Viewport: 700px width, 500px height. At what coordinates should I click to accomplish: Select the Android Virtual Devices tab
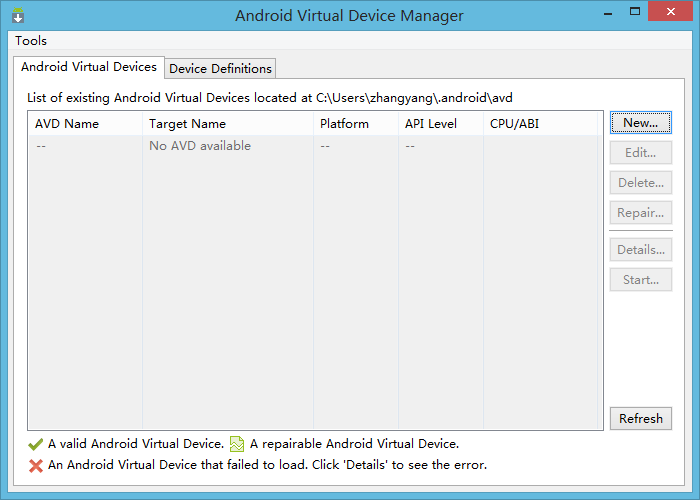[x=89, y=67]
